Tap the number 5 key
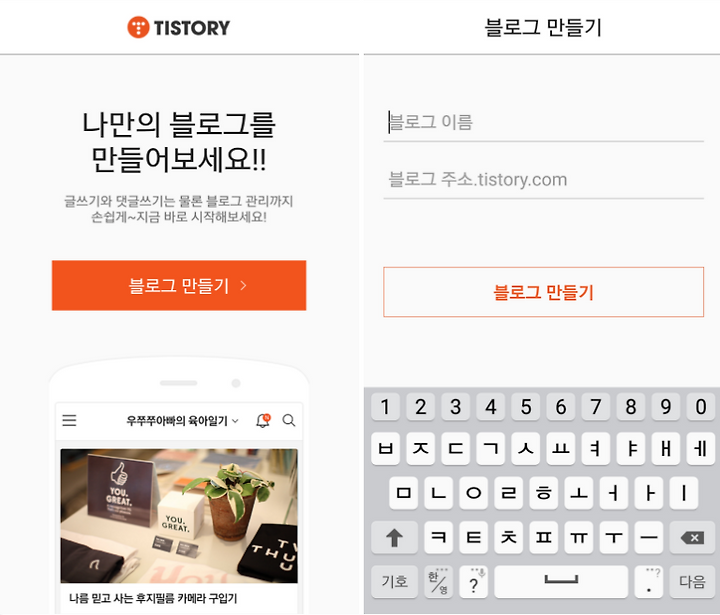Image resolution: width=720 pixels, height=615 pixels. click(x=526, y=406)
